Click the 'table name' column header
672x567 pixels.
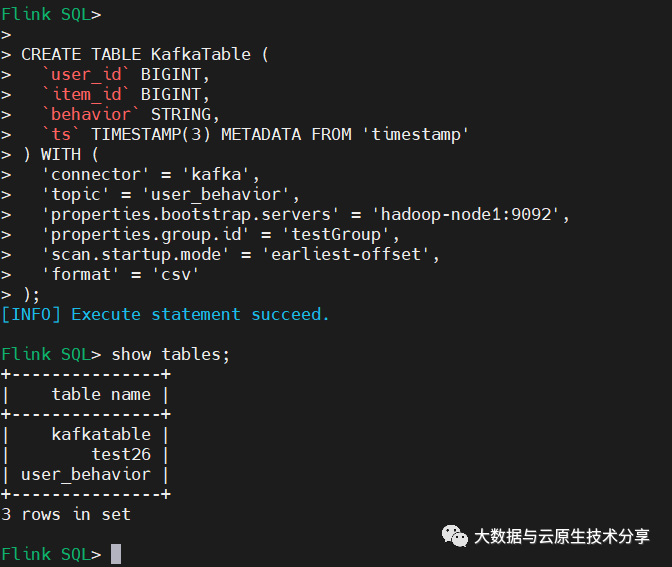tap(101, 394)
